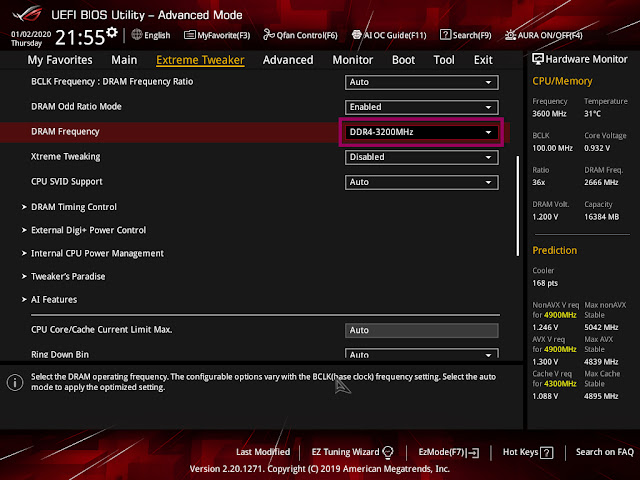Viewport: 640px width, 480px height.
Task: Click the settings list scrollbar
Action: 518,206
